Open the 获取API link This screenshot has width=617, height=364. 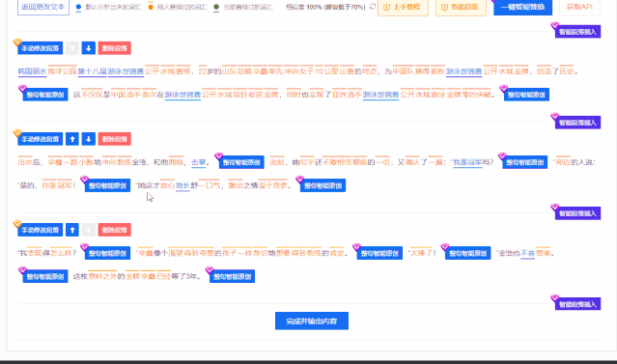coord(579,7)
